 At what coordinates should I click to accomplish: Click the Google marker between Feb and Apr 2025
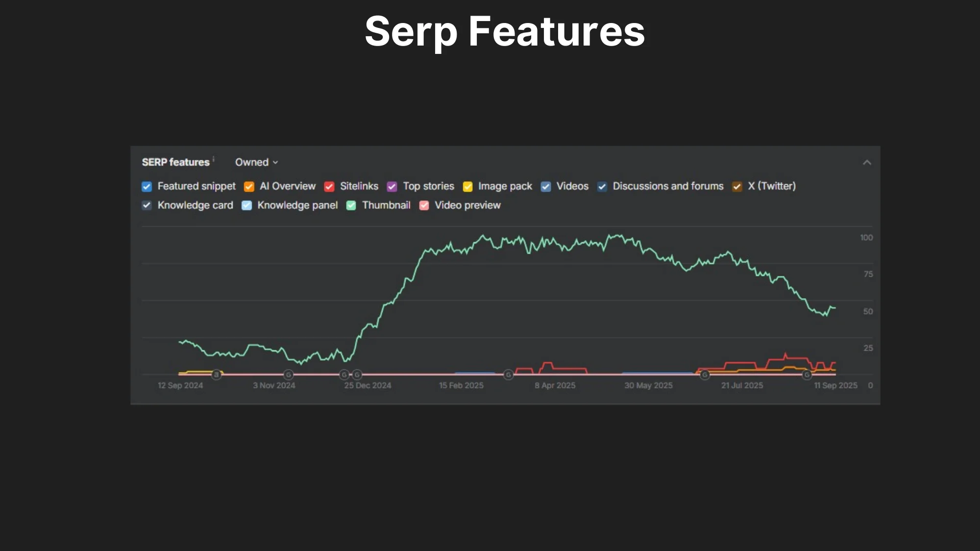click(x=509, y=375)
